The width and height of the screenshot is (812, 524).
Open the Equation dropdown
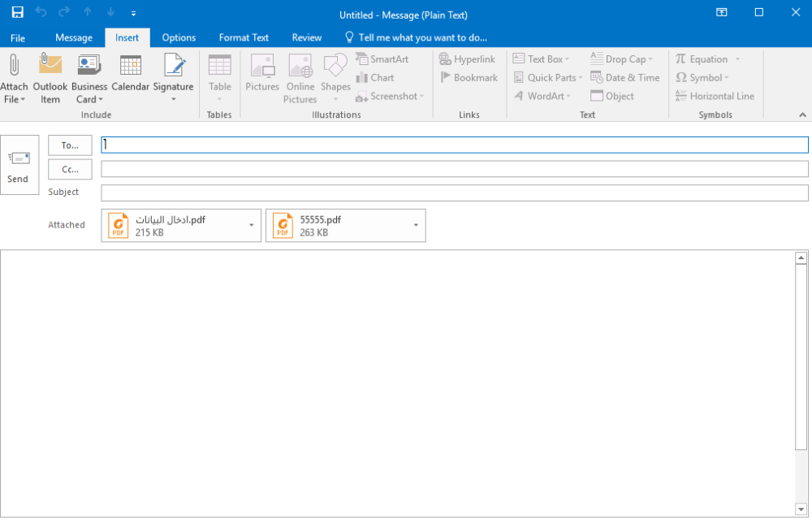[x=707, y=59]
